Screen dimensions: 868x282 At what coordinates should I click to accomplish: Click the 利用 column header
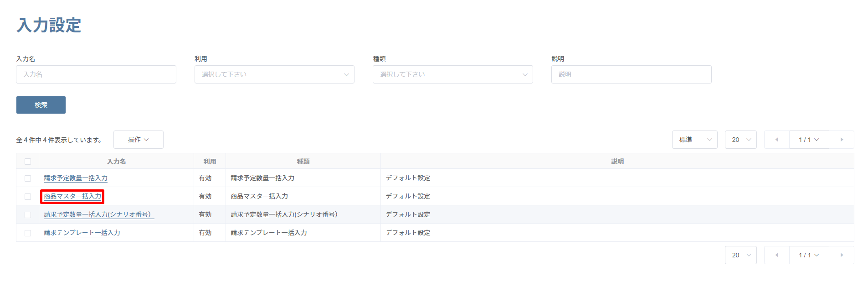[210, 162]
